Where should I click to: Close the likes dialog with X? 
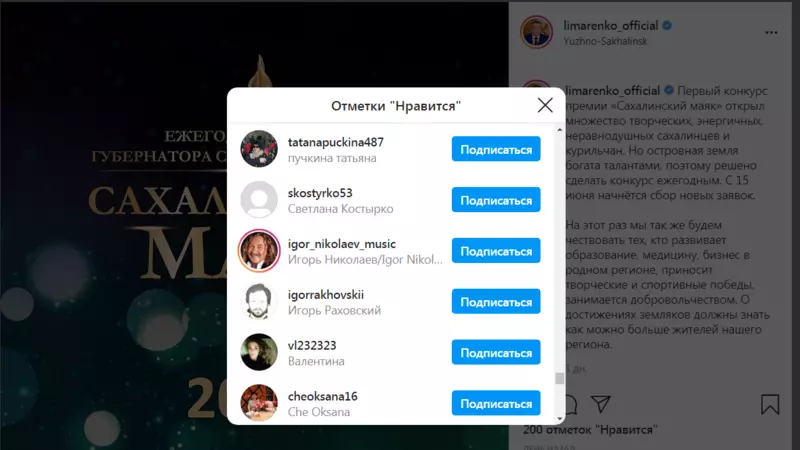click(x=545, y=105)
